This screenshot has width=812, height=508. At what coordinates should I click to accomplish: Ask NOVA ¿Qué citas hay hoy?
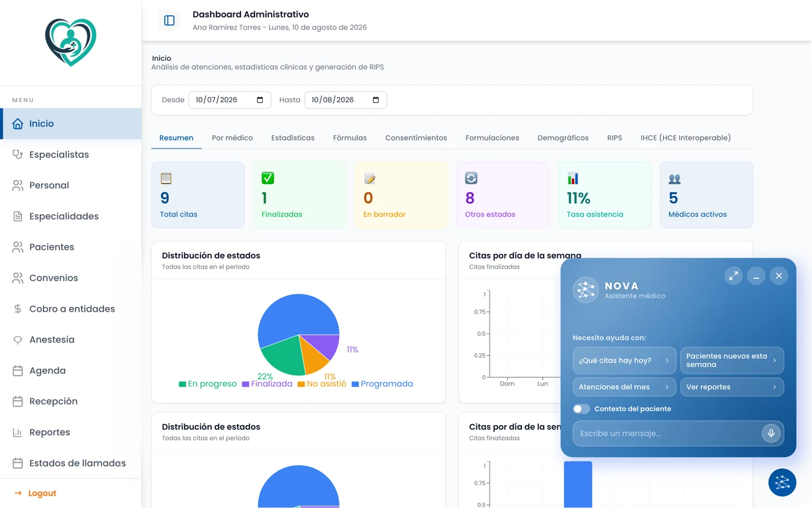[x=624, y=361]
